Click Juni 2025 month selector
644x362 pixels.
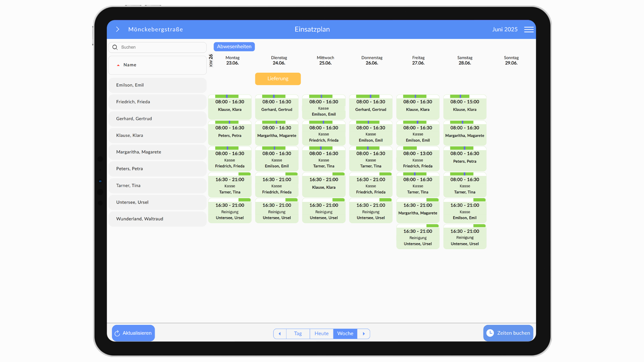[504, 29]
